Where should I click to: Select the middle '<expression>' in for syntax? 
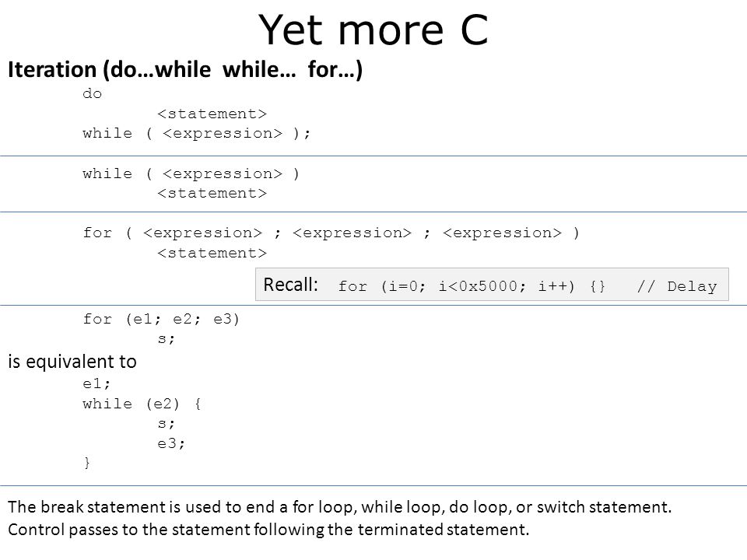(352, 233)
